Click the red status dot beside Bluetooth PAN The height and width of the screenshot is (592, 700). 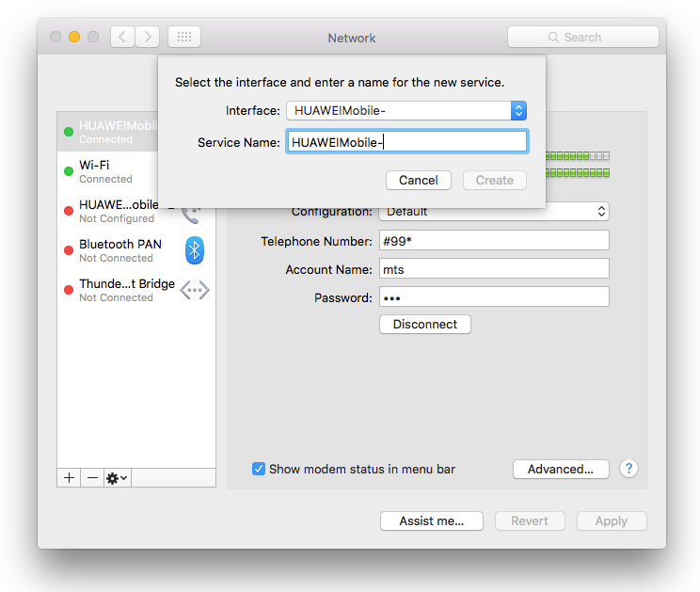point(69,250)
